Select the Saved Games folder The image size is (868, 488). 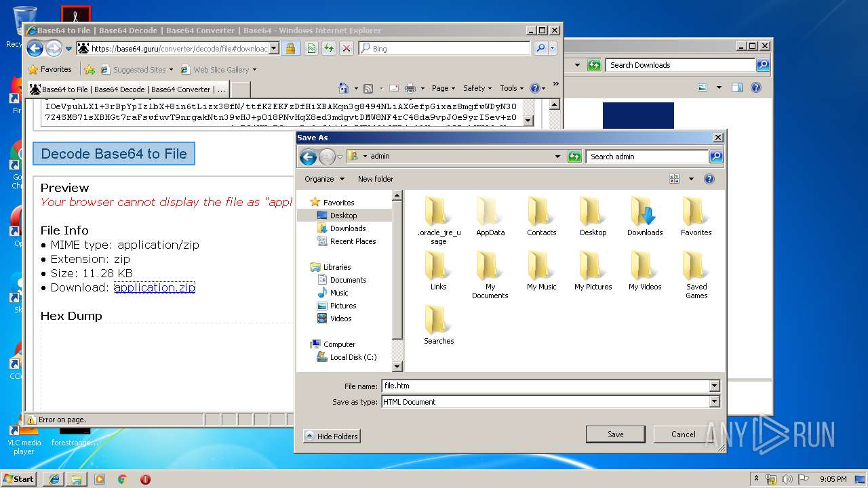[696, 275]
